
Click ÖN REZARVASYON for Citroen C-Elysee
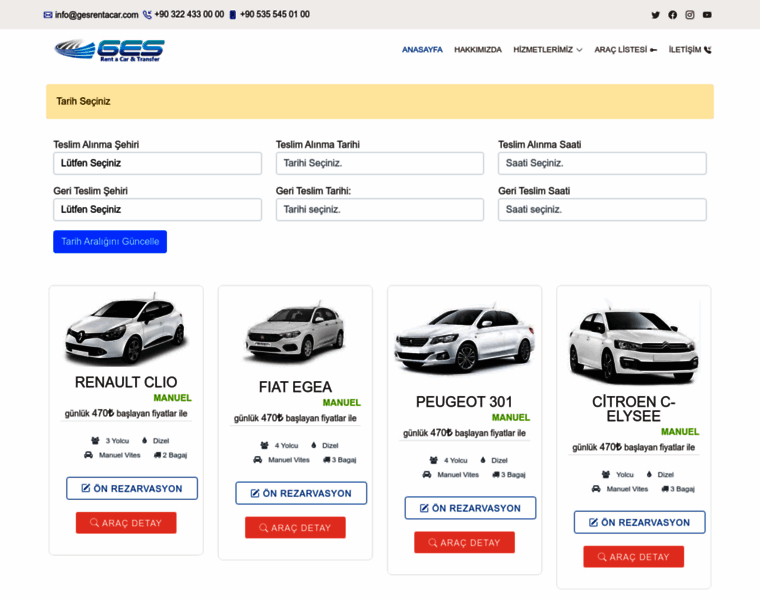coord(639,522)
